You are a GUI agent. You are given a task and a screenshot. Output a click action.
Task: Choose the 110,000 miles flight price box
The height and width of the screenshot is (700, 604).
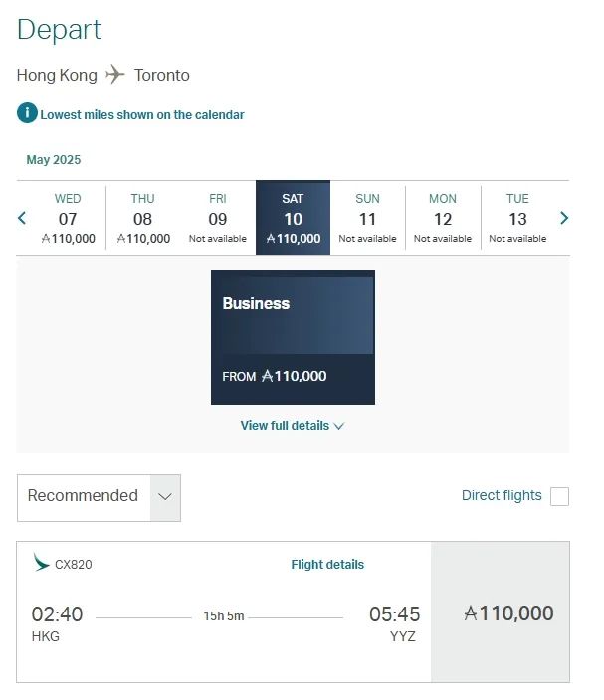point(501,612)
